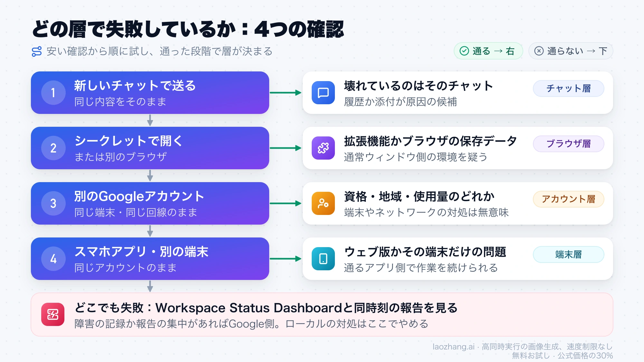Open step card スマホアプリ・別の端末
644x362 pixels.
tap(150, 259)
